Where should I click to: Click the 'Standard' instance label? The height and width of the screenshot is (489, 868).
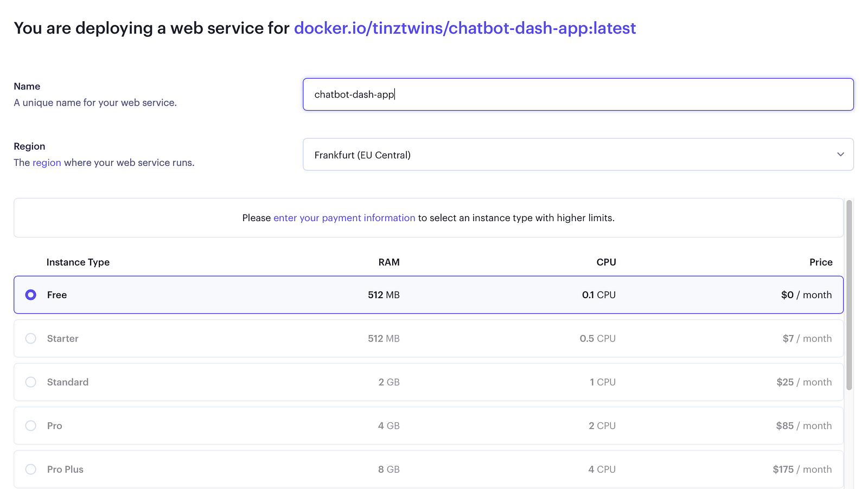coord(68,382)
